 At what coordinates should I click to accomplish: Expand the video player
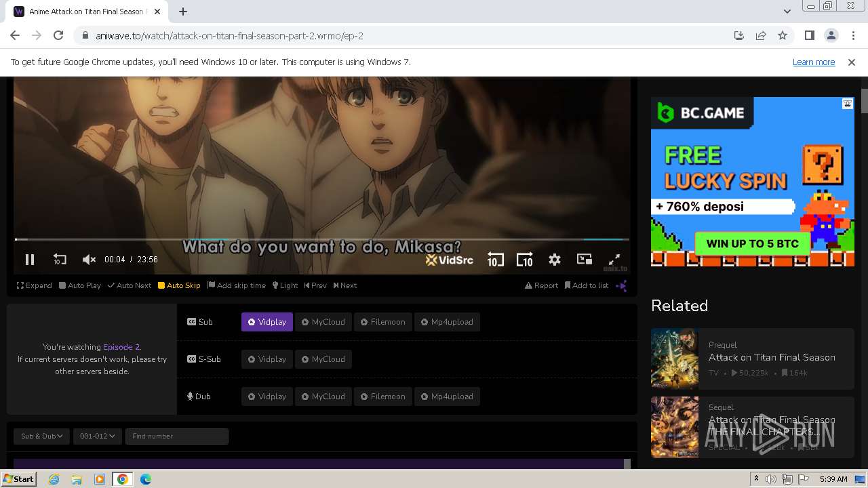coord(35,285)
